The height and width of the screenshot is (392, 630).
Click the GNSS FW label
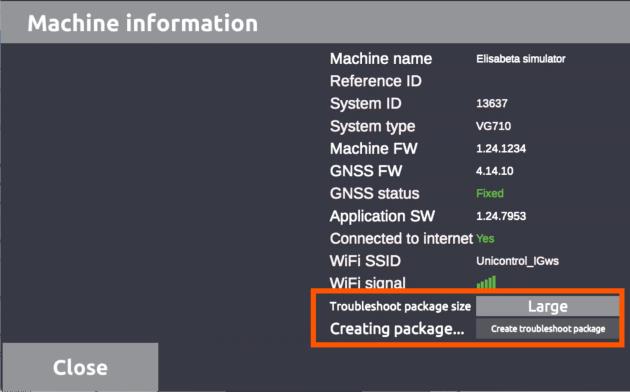[366, 171]
